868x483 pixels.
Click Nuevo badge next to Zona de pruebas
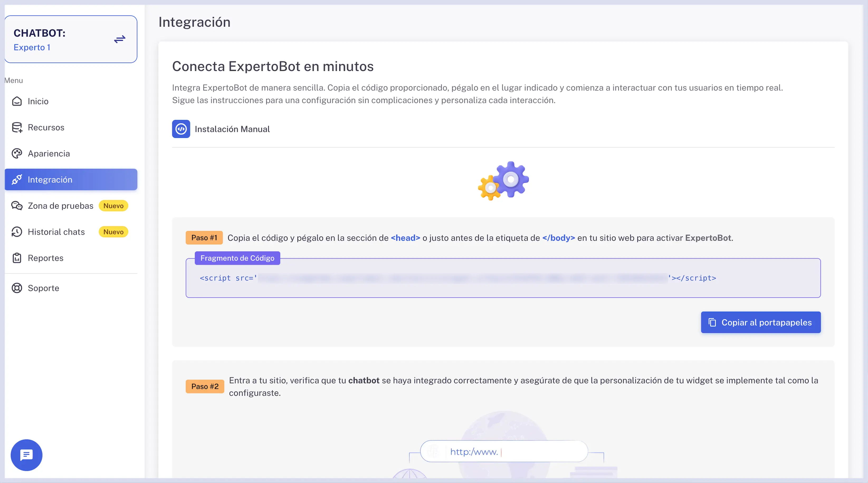113,206
